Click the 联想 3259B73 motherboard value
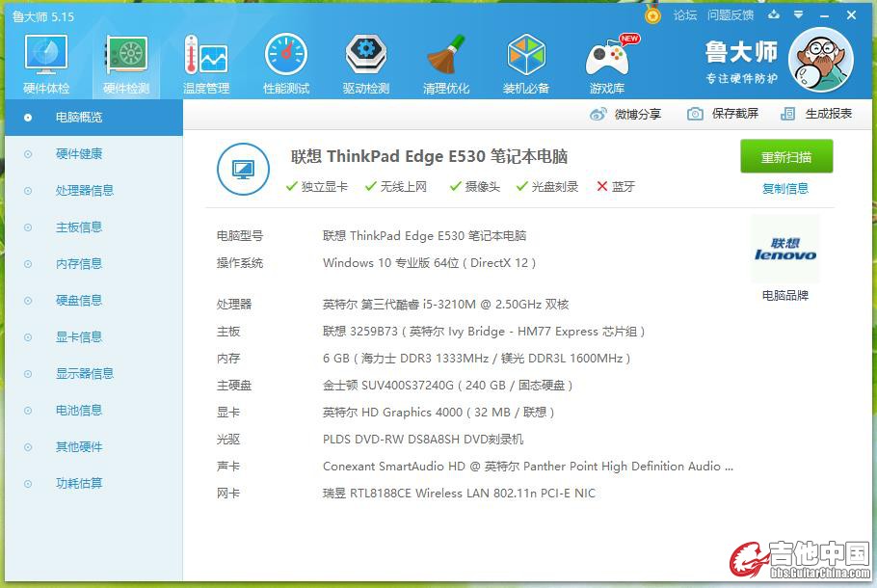 pyautogui.click(x=484, y=332)
